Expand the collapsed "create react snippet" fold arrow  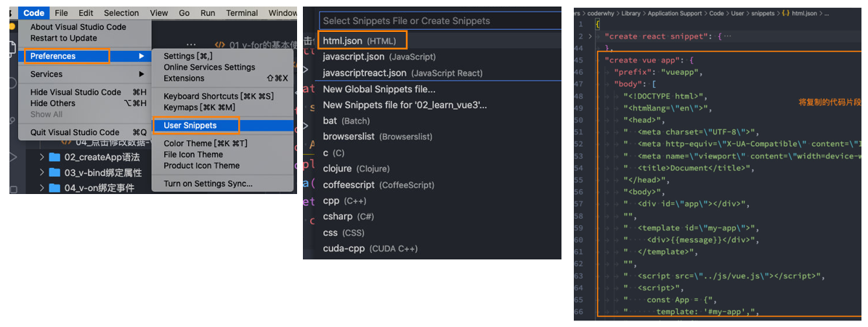tap(590, 36)
